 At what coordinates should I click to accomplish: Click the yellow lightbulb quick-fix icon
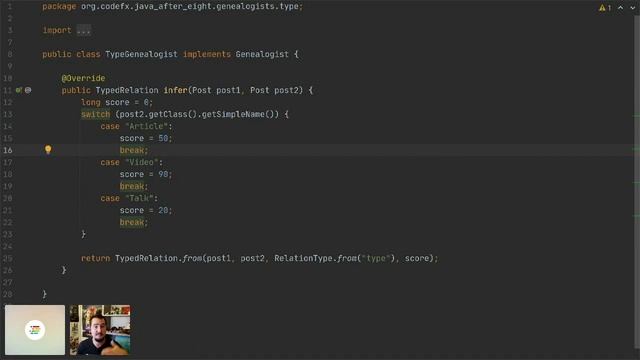point(48,150)
